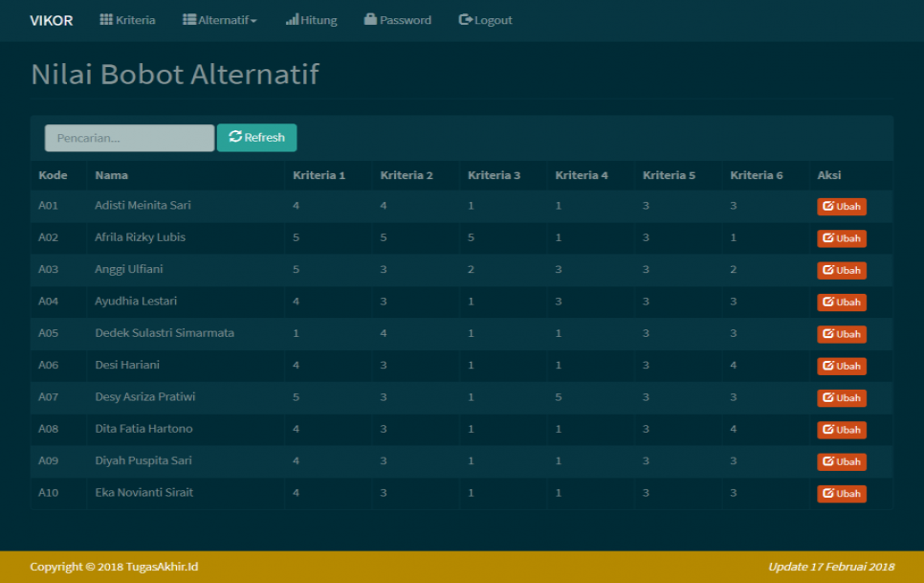
Task: Click edit pencil icon for Eka Novianti Sirait
Action: point(827,494)
